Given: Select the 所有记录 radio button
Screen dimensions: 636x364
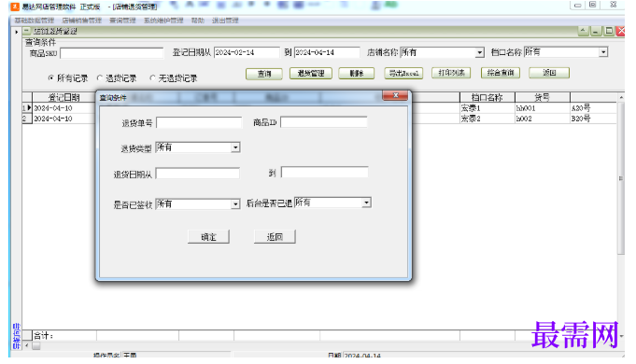Looking at the screenshot, I should [51, 77].
